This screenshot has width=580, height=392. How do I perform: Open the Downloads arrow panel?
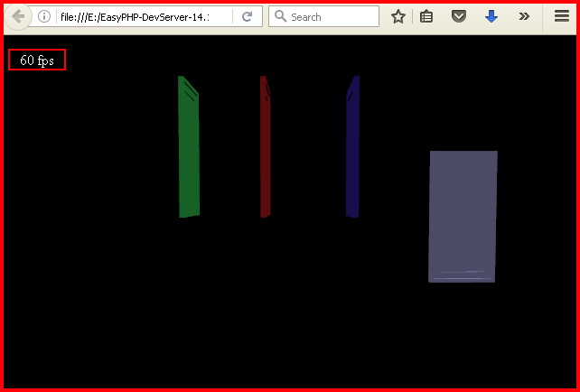(x=491, y=16)
